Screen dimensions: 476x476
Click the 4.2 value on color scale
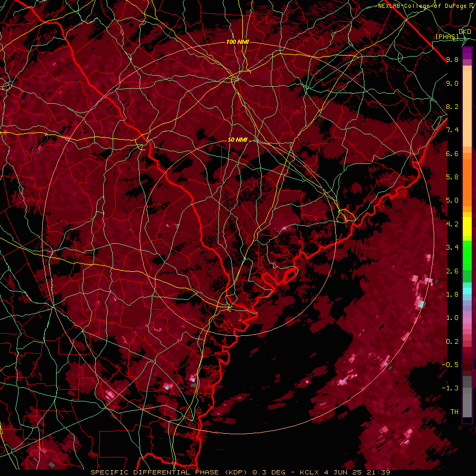(452, 224)
